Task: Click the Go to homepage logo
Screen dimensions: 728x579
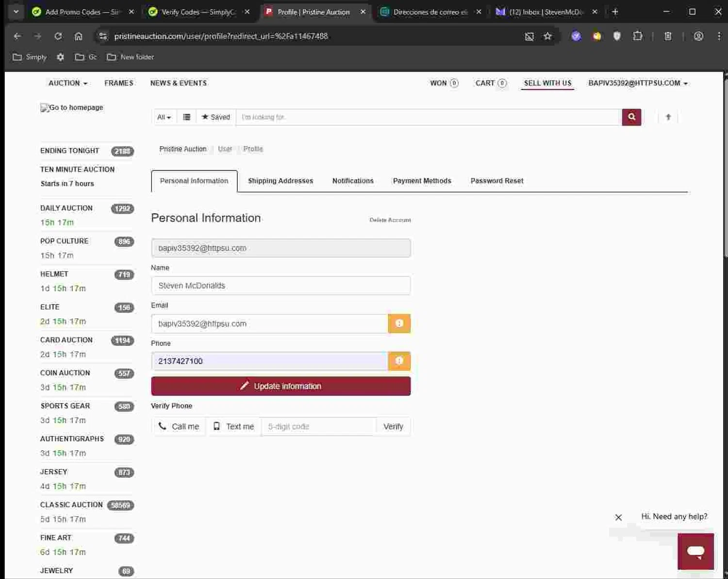Action: coord(72,107)
